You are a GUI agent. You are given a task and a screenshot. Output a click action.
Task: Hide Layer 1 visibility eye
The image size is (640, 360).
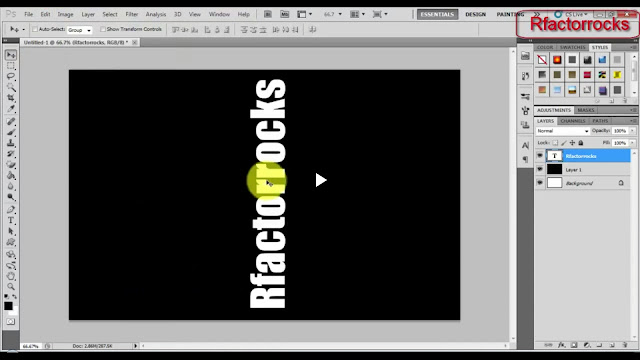coord(540,169)
